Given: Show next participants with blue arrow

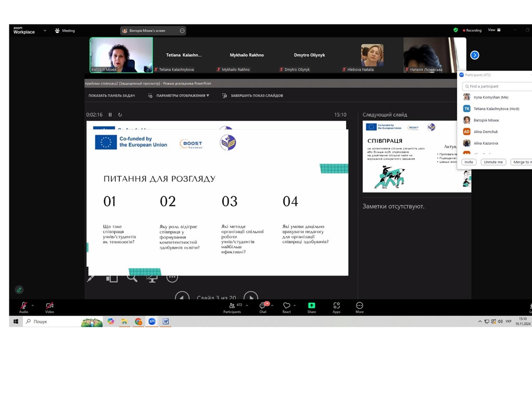Looking at the screenshot, I should tap(475, 55).
